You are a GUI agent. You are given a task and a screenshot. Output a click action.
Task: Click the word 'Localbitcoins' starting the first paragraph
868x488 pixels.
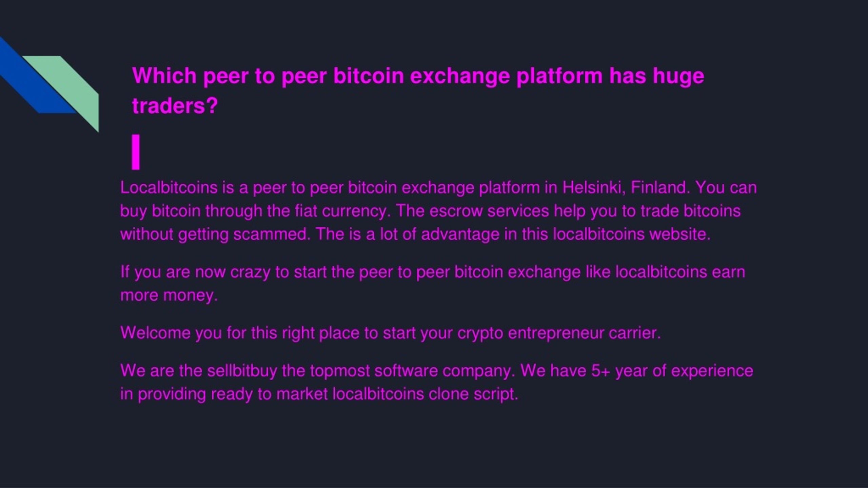coord(169,187)
